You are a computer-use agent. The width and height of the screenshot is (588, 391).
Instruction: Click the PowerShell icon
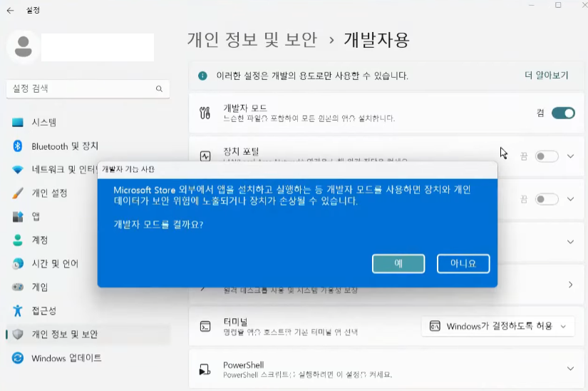pos(205,369)
